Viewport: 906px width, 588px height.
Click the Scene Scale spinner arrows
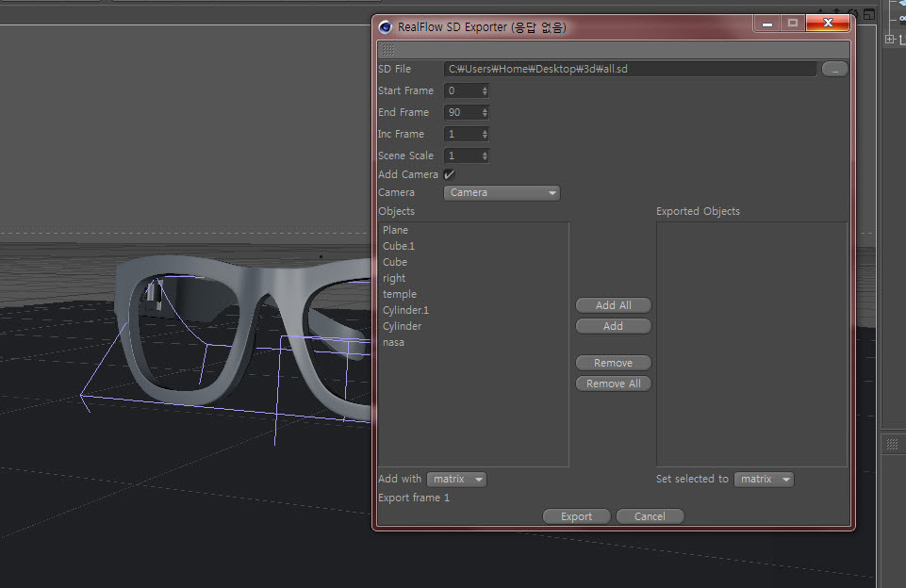pyautogui.click(x=485, y=156)
